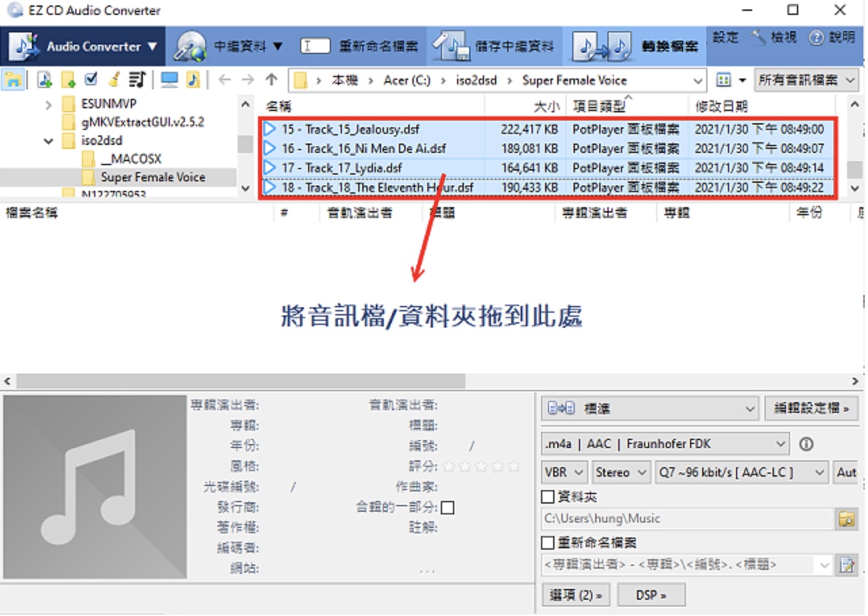The height and width of the screenshot is (616, 868).
Task: Collapse the iso2dsd folder tree node
Action: point(49,141)
